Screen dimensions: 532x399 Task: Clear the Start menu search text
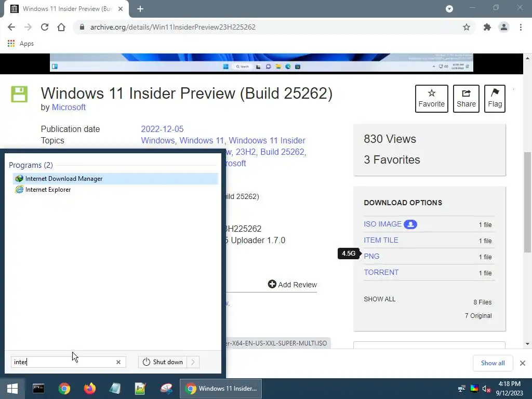click(118, 362)
